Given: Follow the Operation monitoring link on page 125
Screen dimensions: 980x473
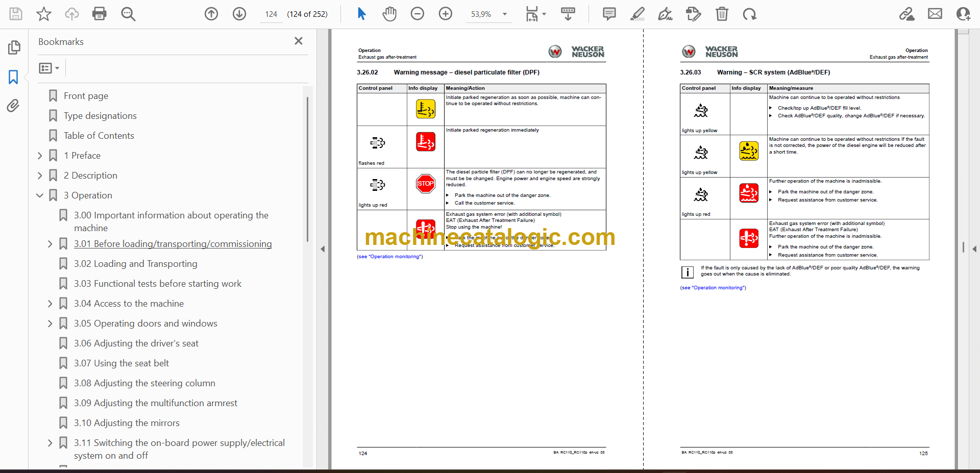Looking at the screenshot, I should (713, 288).
